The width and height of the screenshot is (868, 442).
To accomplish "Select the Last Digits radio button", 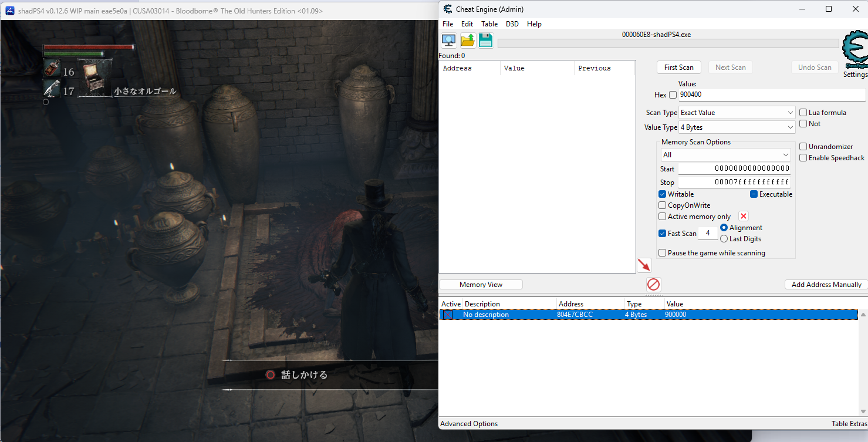I will [724, 239].
